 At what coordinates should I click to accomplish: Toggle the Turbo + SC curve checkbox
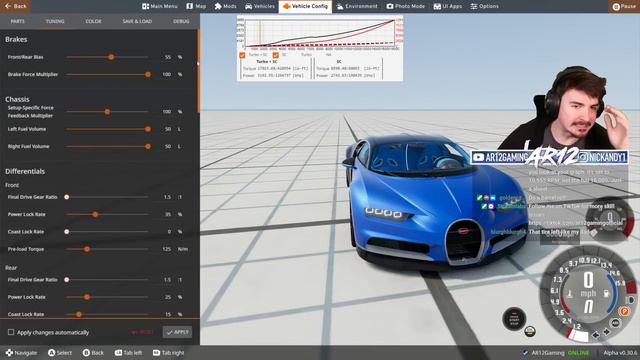242,55
